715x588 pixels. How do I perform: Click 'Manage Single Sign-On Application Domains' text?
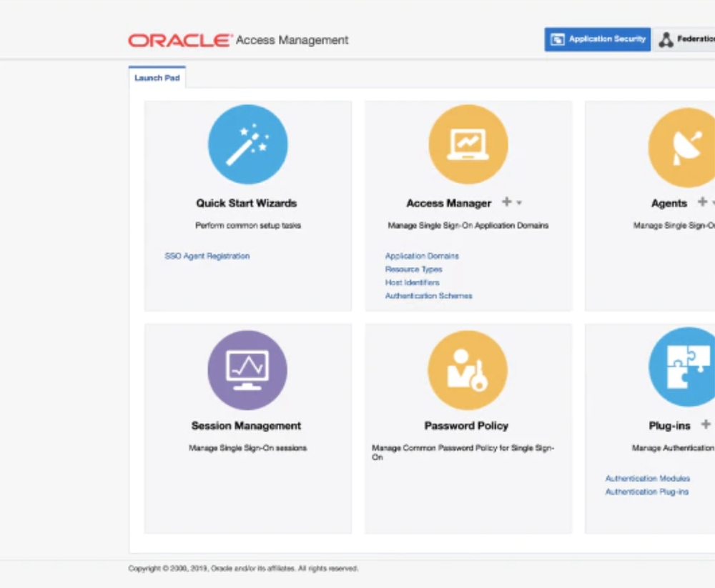coord(468,226)
